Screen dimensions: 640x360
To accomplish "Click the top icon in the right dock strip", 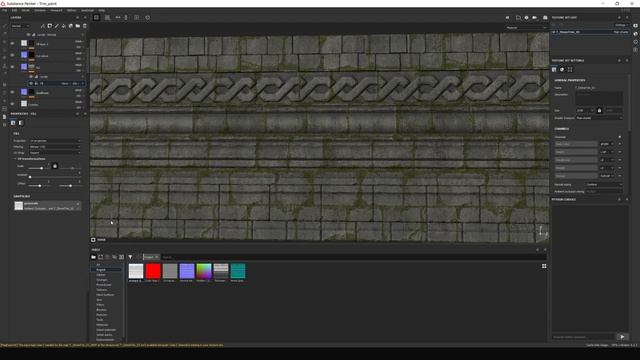I will (x=636, y=25).
